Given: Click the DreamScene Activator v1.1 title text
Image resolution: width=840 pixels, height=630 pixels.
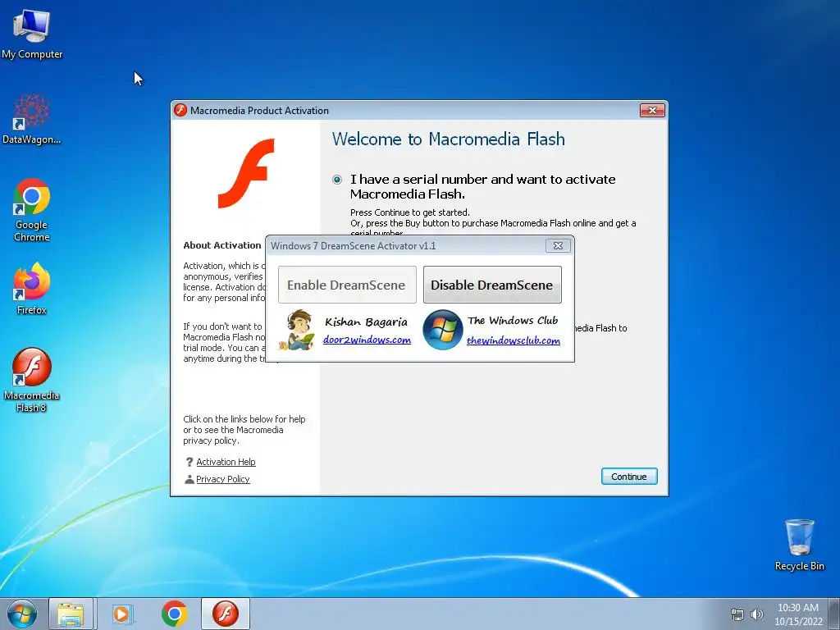Looking at the screenshot, I should [x=353, y=246].
